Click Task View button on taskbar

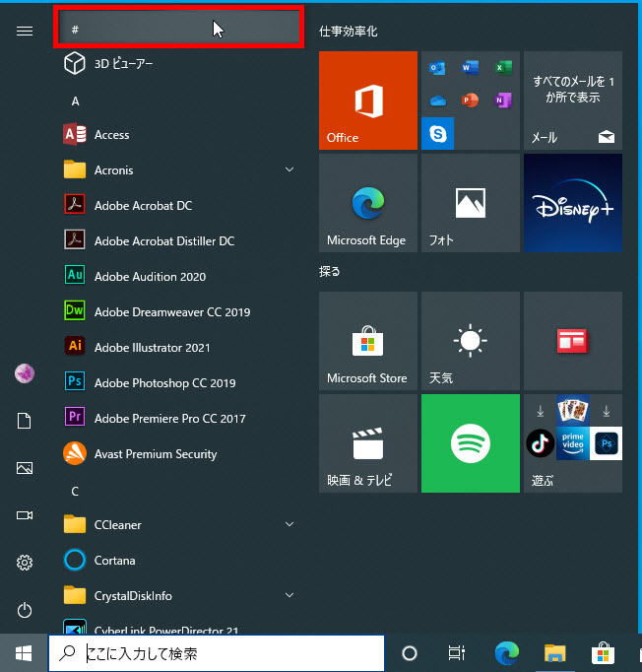[456, 653]
